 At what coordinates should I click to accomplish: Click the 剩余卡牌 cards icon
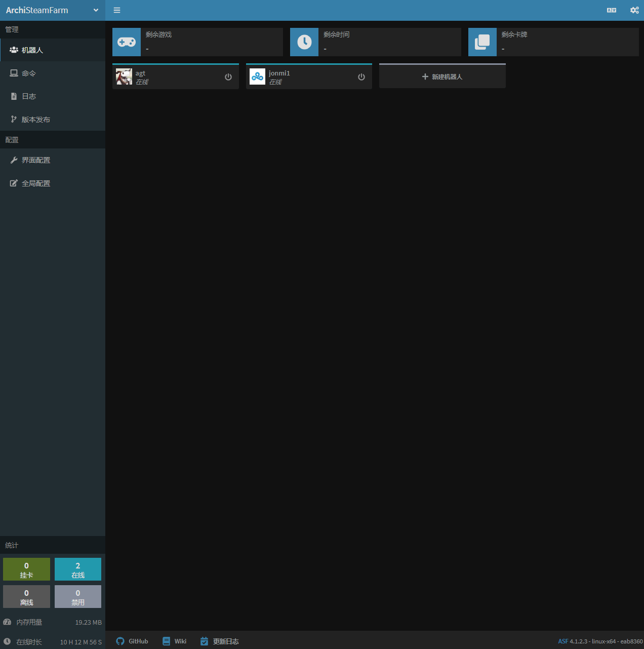click(x=482, y=42)
